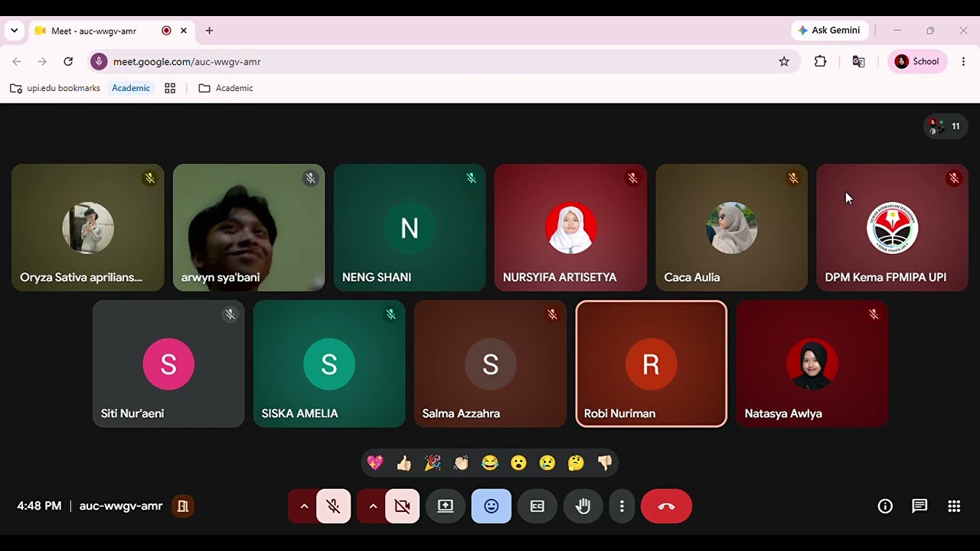Open a new browser tab
Viewport: 980px width, 551px height.
(209, 31)
